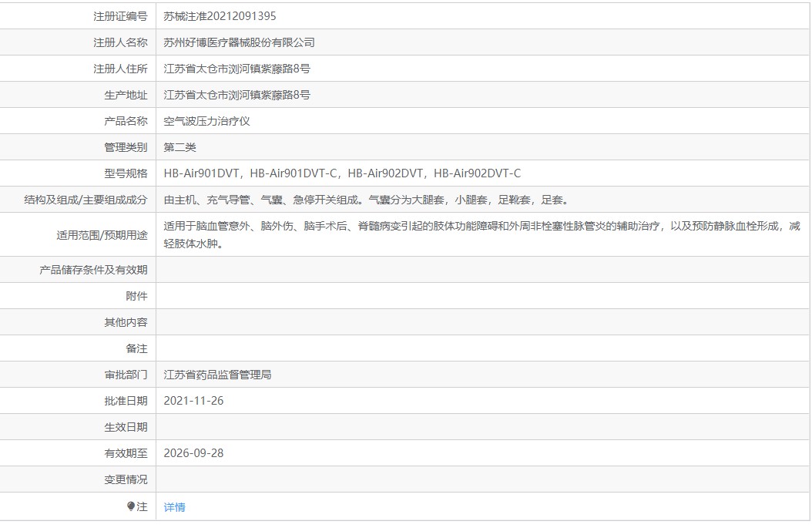The width and height of the screenshot is (812, 528).
Task: Click the 有效期至 label
Action: [x=126, y=453]
